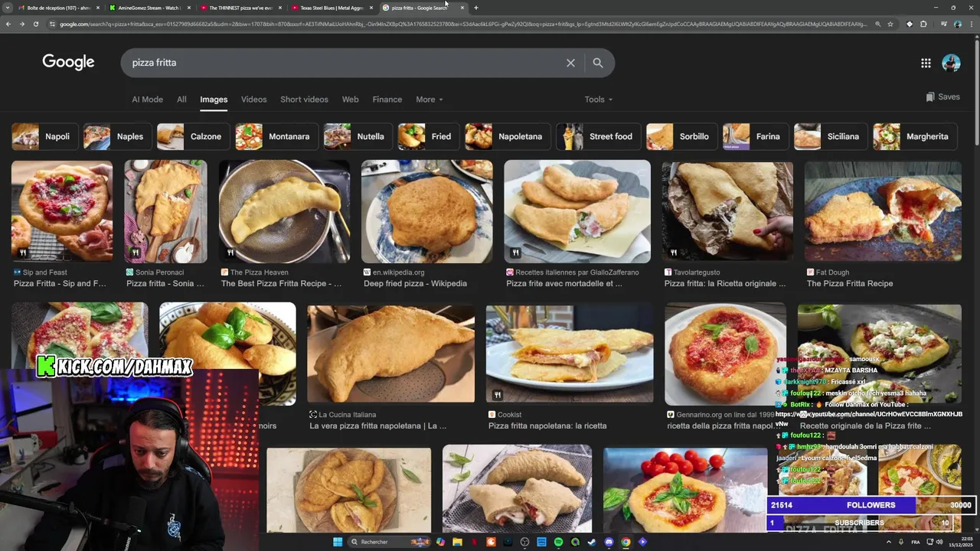Click 'Deep fried pizza - Wikipedia' link

[x=415, y=284]
